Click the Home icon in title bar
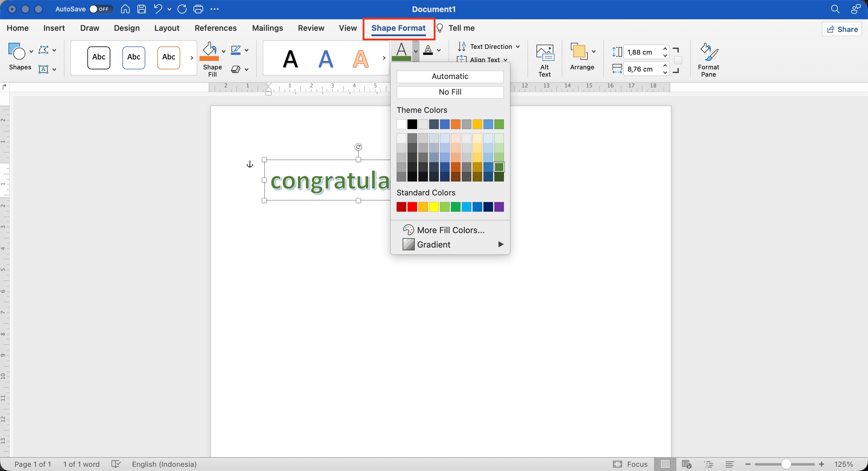The height and width of the screenshot is (471, 868). pyautogui.click(x=125, y=9)
